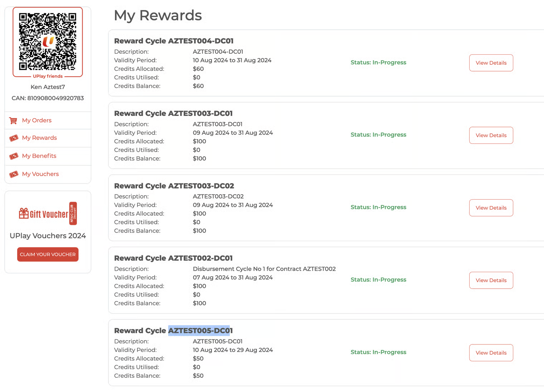544x392 pixels.
Task: Click the shopping cart icon beside My Orders
Action: 13,121
